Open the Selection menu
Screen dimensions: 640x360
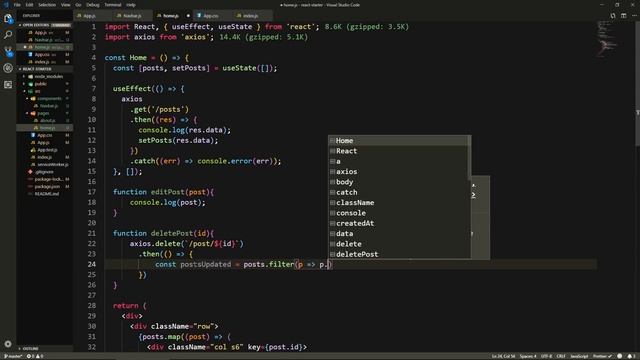coord(47,5)
